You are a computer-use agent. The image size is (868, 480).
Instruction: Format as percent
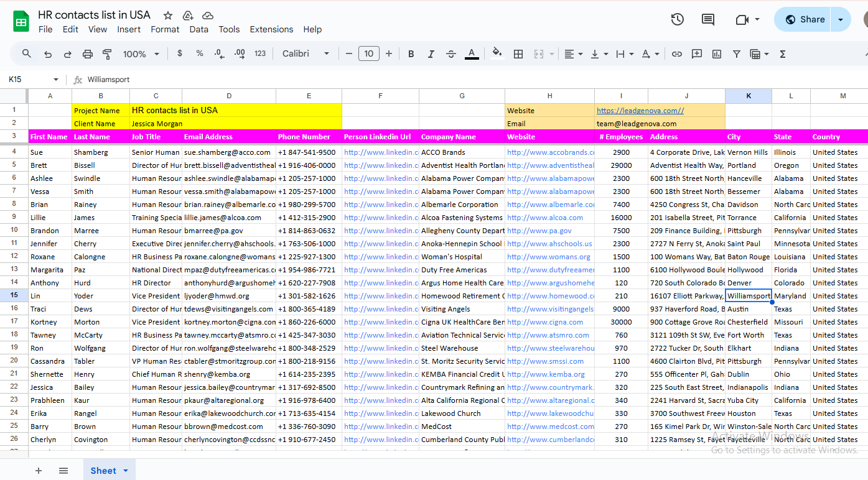pyautogui.click(x=200, y=53)
